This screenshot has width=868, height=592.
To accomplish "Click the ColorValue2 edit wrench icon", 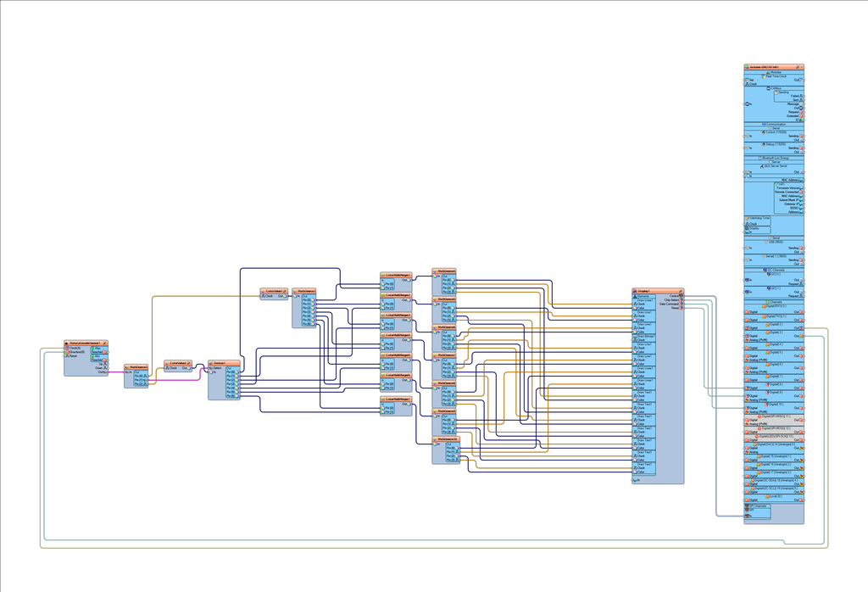I will 189,363.
